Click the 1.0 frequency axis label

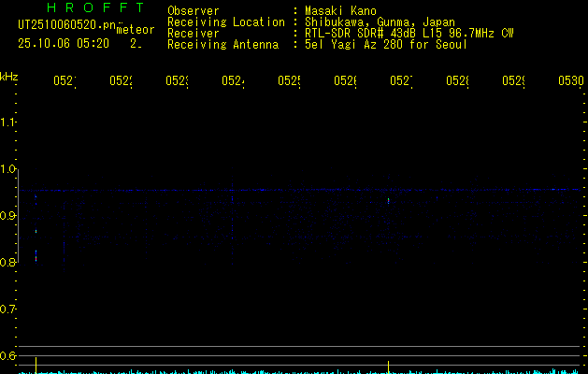(x=7, y=169)
